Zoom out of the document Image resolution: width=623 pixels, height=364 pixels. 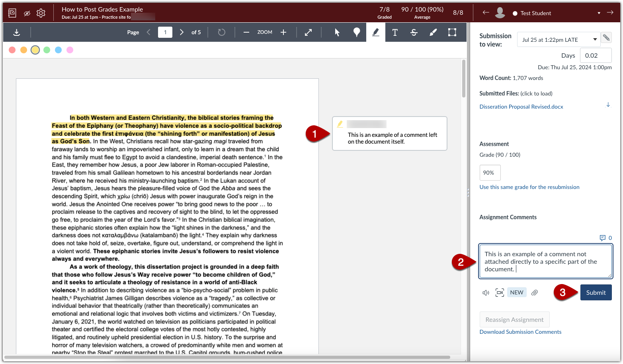(246, 32)
